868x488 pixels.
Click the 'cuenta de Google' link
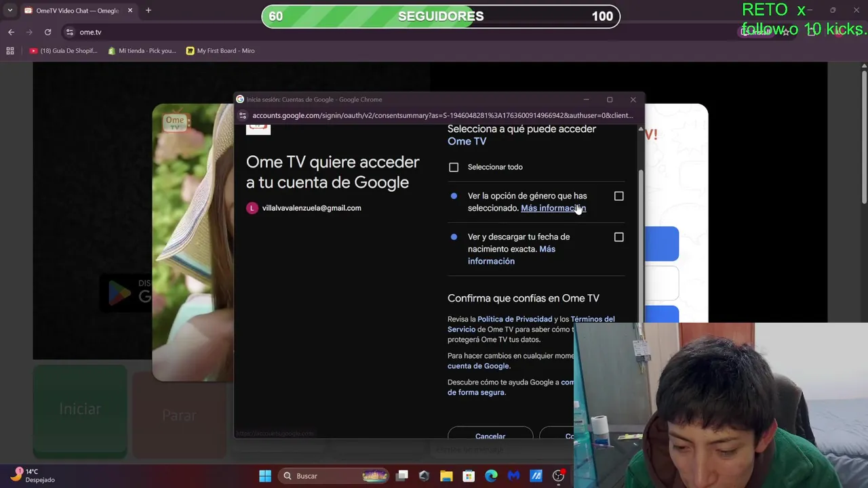coord(478,366)
